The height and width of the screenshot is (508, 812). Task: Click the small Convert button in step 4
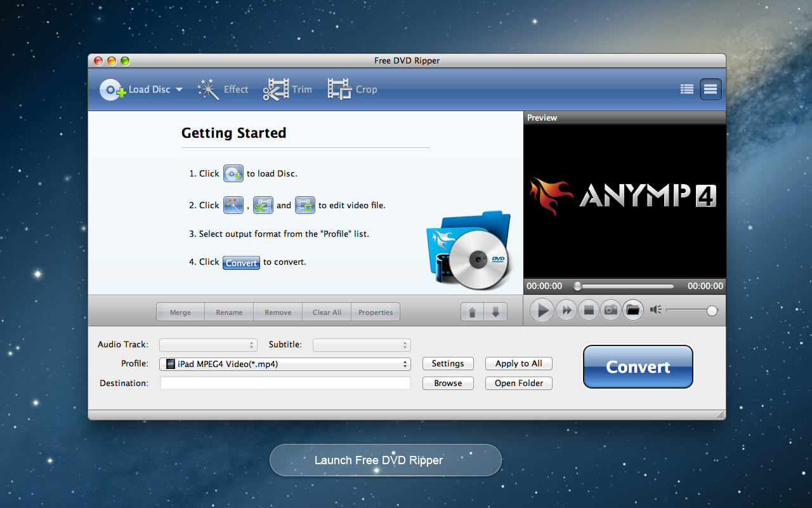point(241,262)
